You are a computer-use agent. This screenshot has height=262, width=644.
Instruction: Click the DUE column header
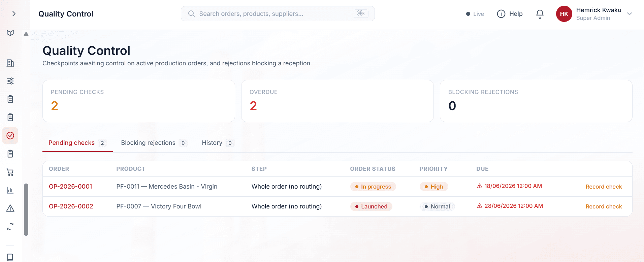point(482,169)
